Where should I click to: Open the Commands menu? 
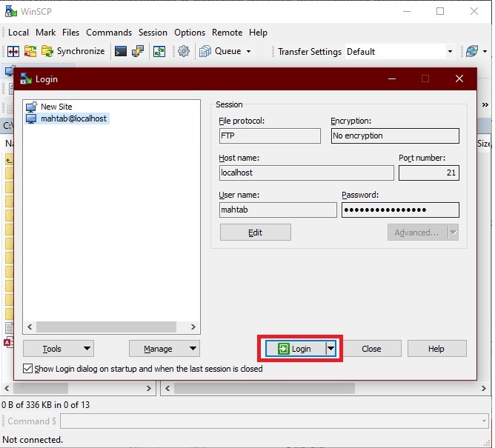coord(109,33)
